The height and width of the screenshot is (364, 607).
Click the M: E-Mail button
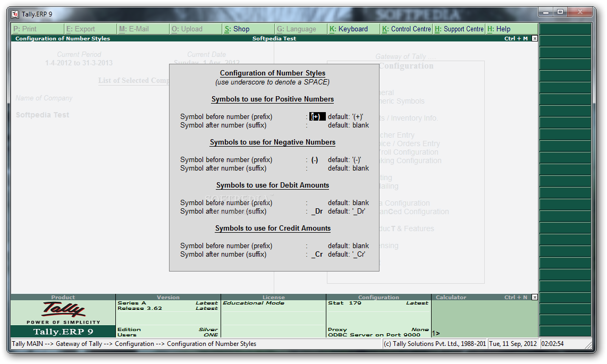click(x=143, y=29)
